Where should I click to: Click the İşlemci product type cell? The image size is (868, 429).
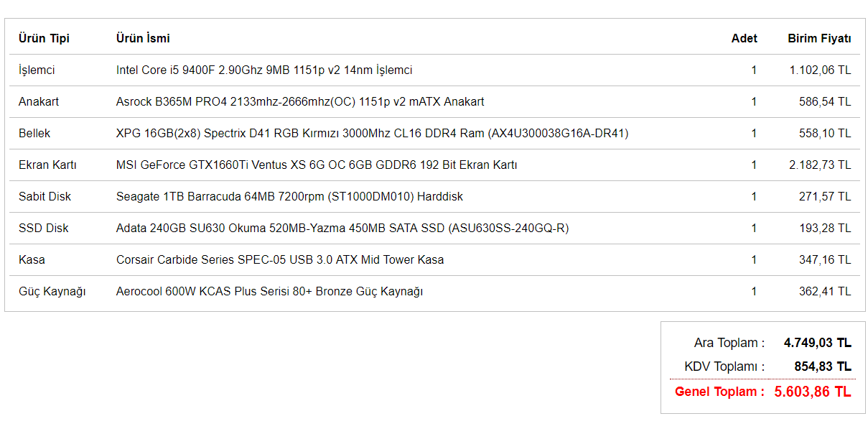tap(37, 70)
